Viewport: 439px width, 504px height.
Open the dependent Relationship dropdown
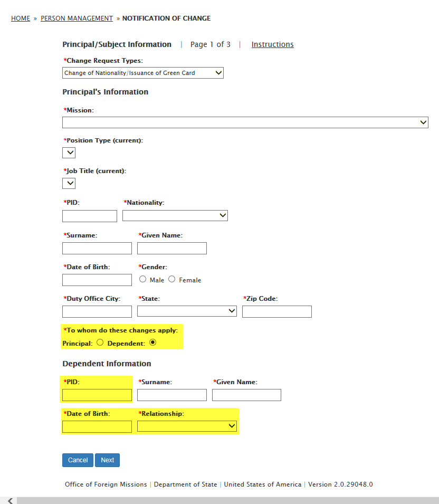pyautogui.click(x=187, y=426)
